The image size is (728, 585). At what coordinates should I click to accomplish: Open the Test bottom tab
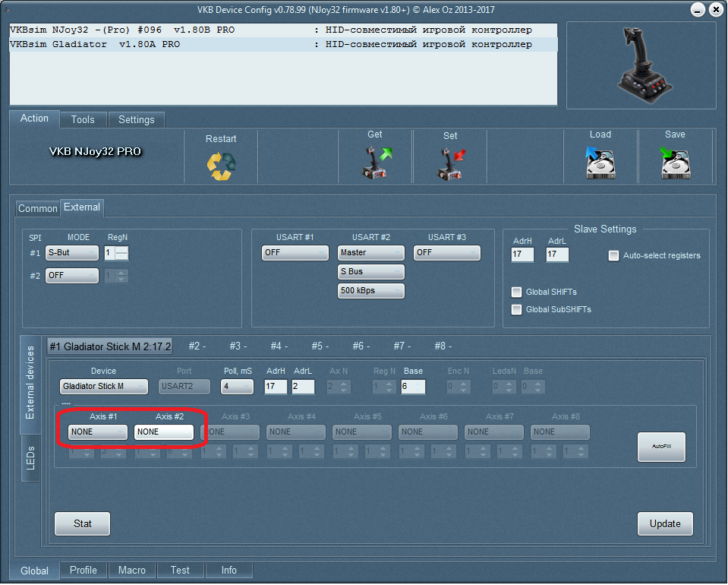tap(180, 570)
